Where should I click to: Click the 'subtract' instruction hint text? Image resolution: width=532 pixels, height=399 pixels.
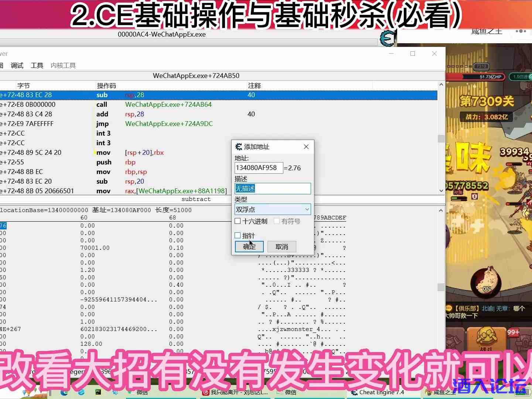[196, 199]
